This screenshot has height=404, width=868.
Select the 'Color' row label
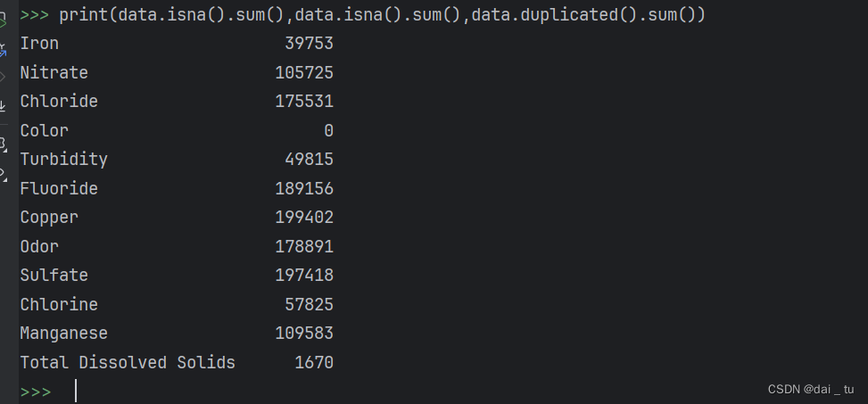[45, 130]
